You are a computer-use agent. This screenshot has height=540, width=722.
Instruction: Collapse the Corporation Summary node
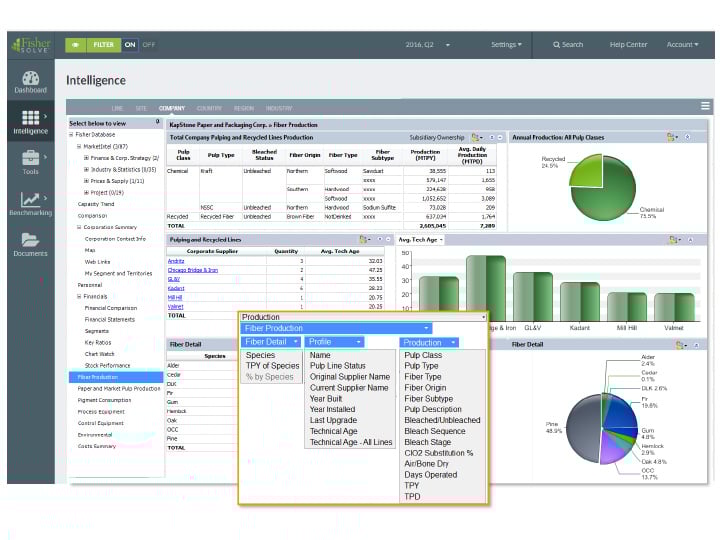tap(79, 227)
